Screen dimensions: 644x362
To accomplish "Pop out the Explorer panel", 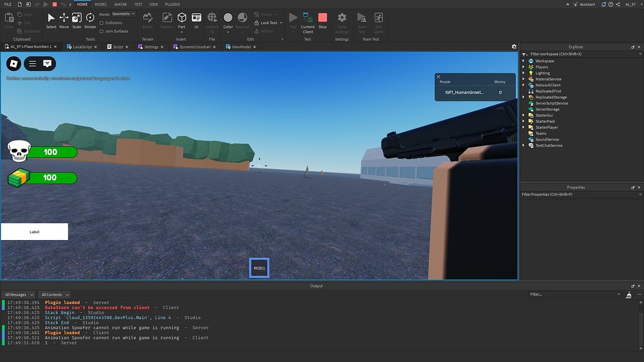I will 633,47.
